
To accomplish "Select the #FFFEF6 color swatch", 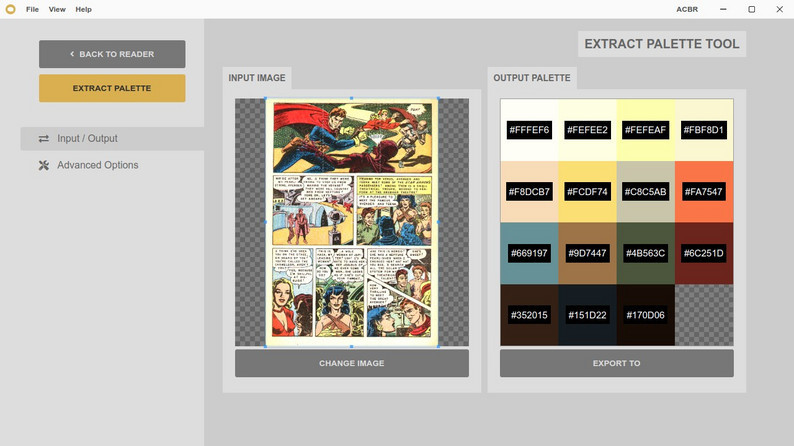I will pyautogui.click(x=529, y=130).
